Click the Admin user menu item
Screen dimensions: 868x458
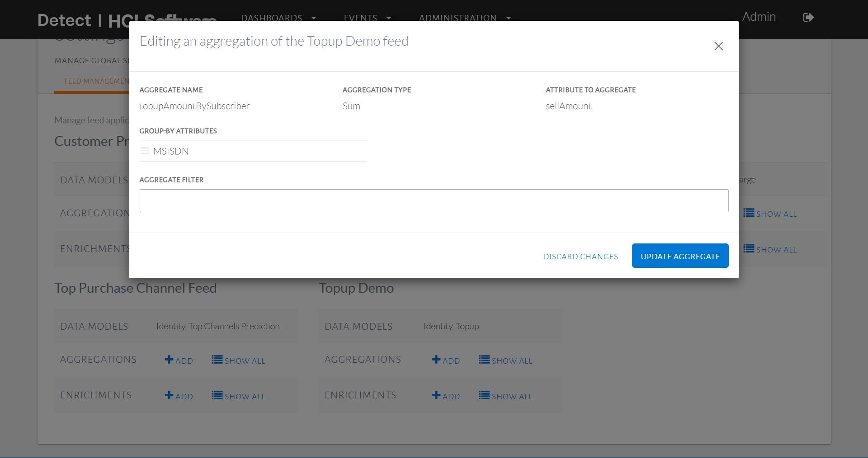click(759, 17)
